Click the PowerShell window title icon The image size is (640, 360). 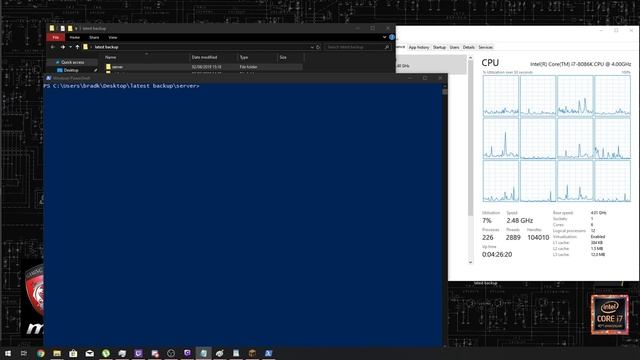49,78
